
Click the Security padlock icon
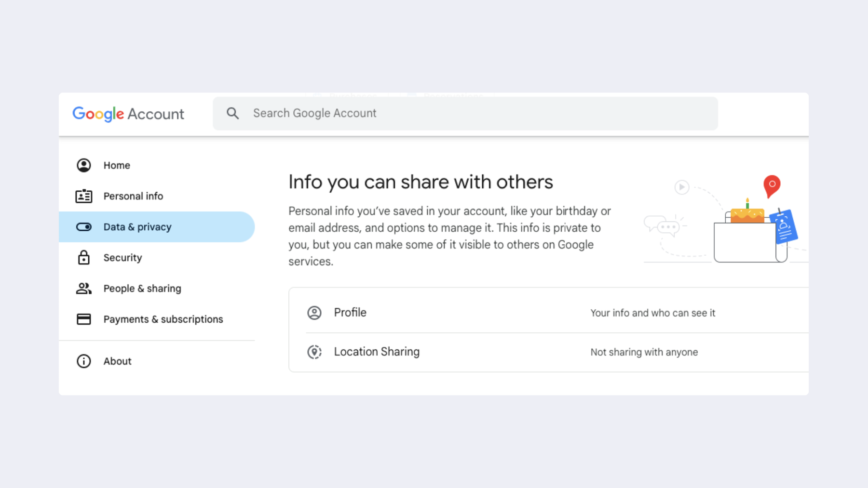tap(84, 258)
